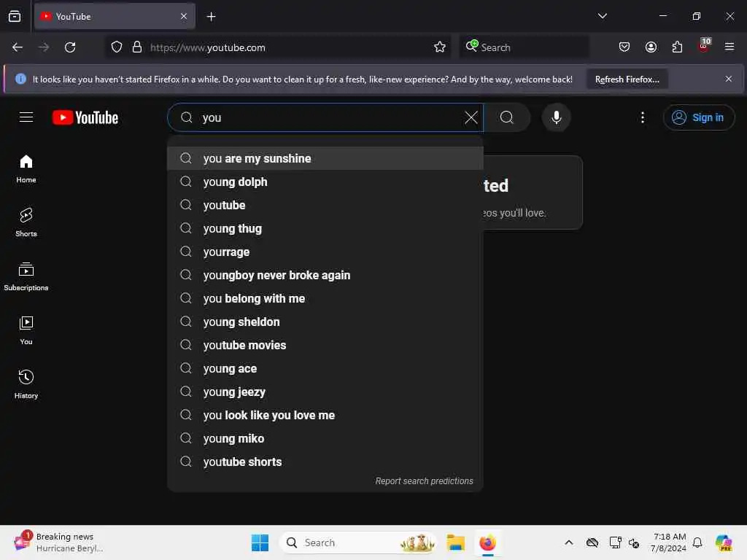The image size is (747, 560).
Task: Open the Firefox View icon
Action: pos(15,16)
